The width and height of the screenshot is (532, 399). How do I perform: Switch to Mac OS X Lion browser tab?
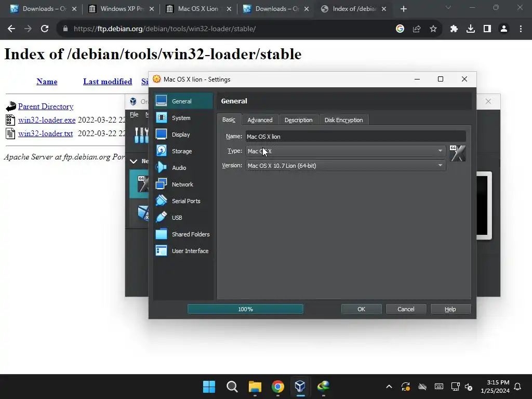[x=198, y=9]
